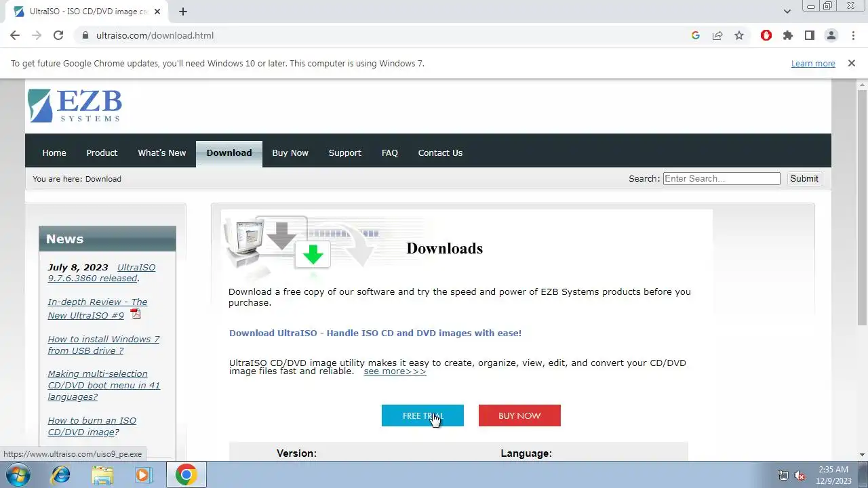
Task: Click the Learn more link
Action: click(813, 63)
